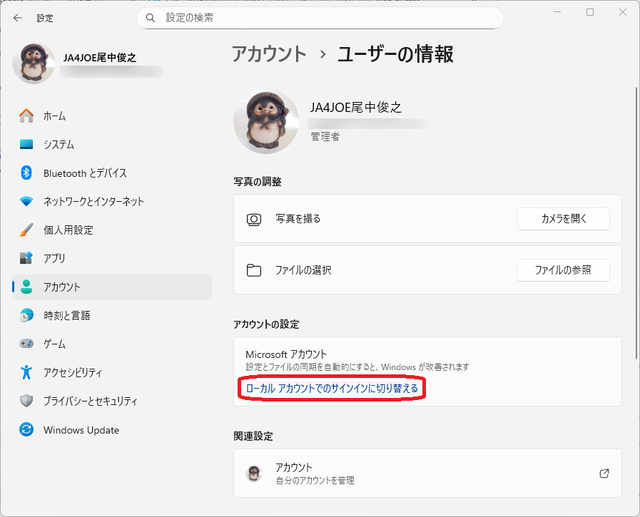
Task: Open the ホーム page
Action: point(112,116)
